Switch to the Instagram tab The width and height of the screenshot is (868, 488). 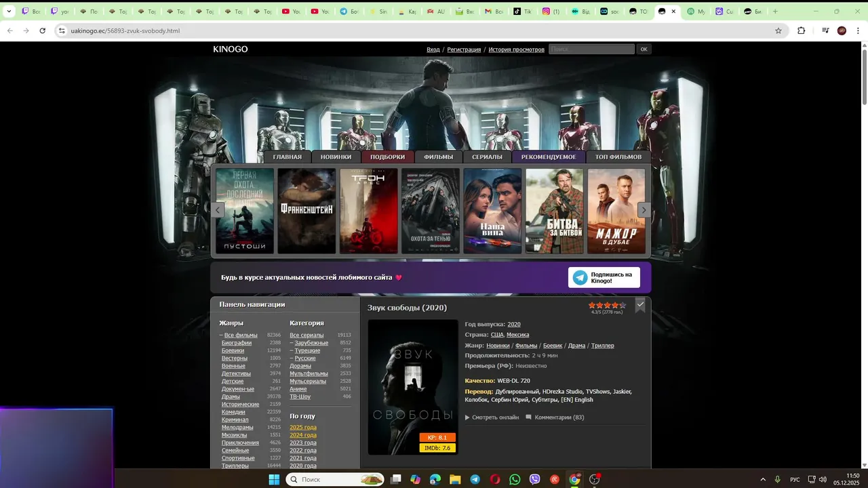pos(551,12)
